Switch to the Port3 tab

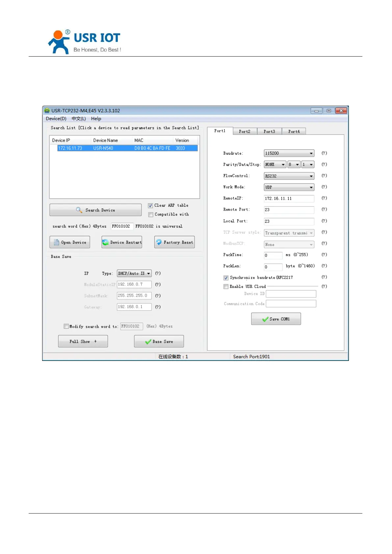point(269,131)
